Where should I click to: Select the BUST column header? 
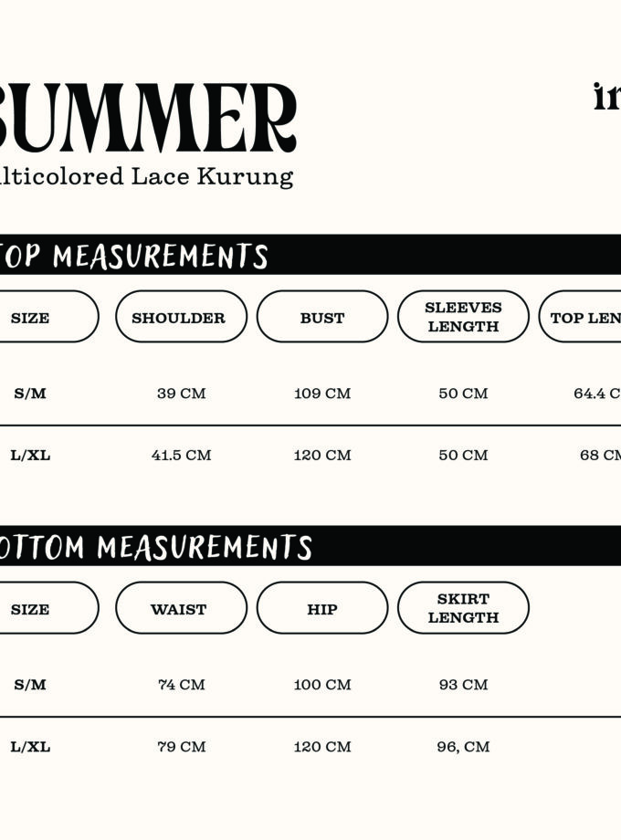(322, 317)
